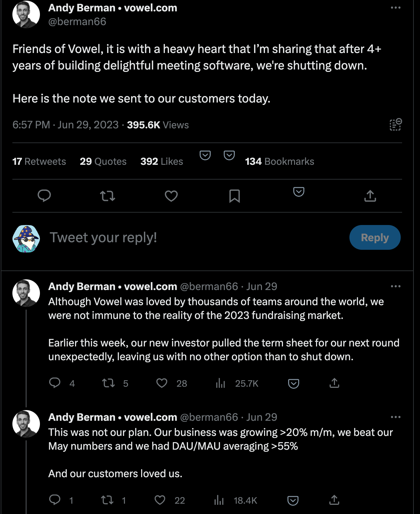Save the fundraising tweet to Pocket
420x514 pixels.
[293, 384]
